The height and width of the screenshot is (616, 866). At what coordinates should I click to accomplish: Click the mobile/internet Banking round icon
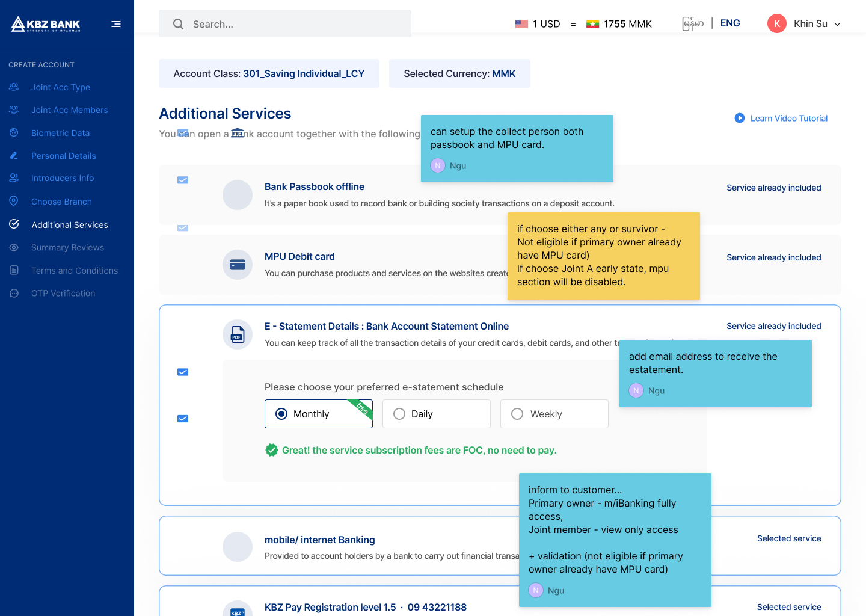[x=238, y=547]
